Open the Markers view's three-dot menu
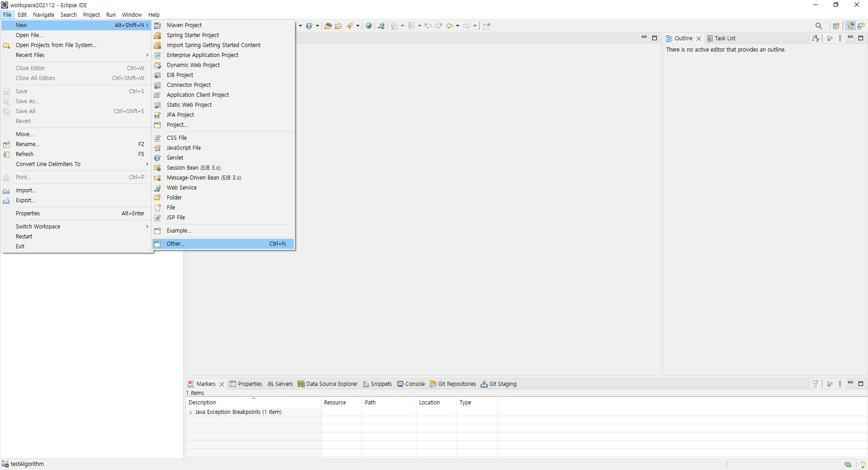868x470 pixels. coord(840,384)
